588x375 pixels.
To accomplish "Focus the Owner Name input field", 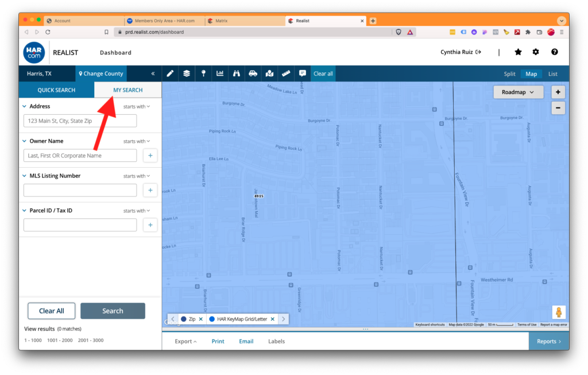I will [x=80, y=156].
